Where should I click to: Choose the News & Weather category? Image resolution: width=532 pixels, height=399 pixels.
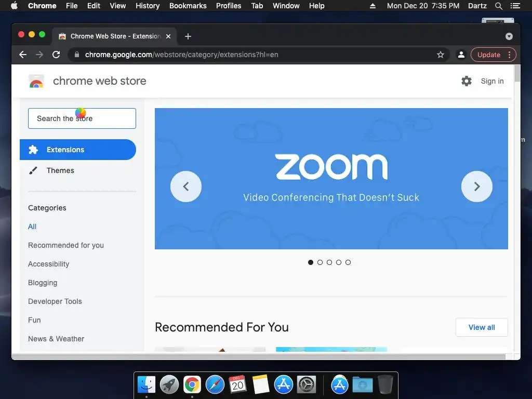tap(56, 339)
